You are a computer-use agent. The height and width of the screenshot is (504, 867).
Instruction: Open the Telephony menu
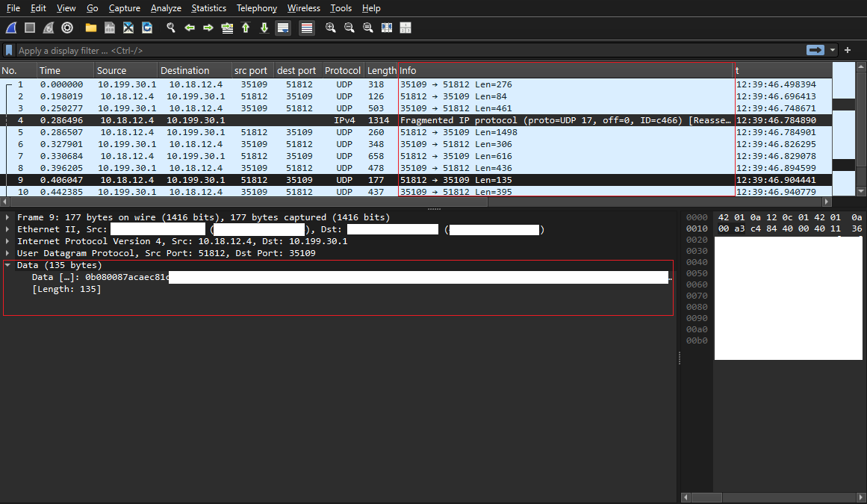pyautogui.click(x=256, y=8)
